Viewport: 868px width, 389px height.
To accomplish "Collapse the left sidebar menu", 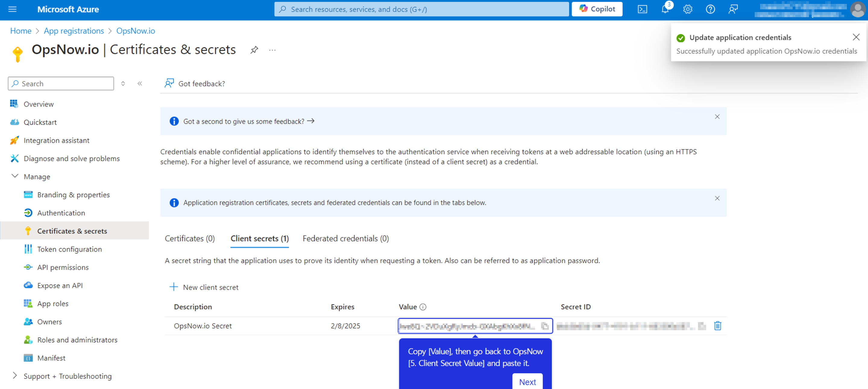I will 140,83.
